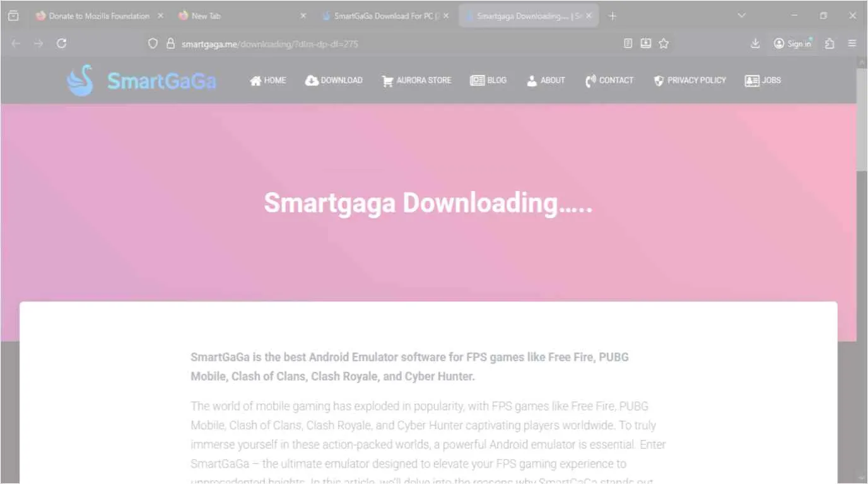This screenshot has width=868, height=484.
Task: Select the Smartgaga Downloading tab
Action: (529, 16)
